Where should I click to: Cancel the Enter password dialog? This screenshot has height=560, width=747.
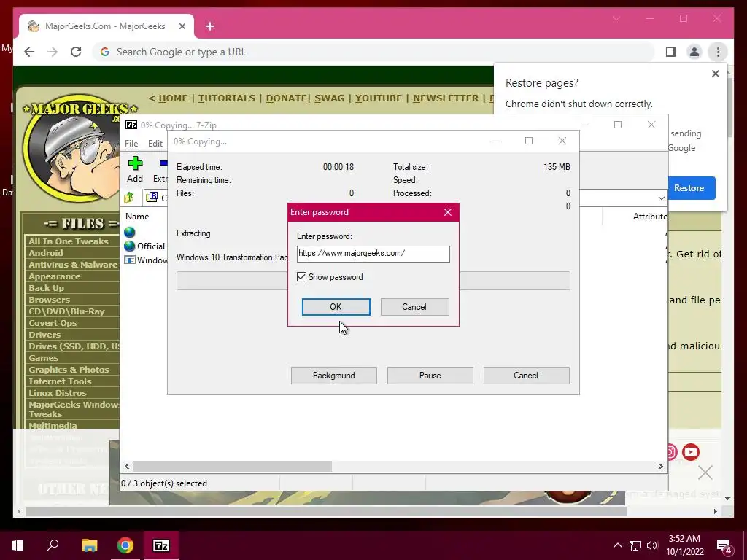(414, 307)
